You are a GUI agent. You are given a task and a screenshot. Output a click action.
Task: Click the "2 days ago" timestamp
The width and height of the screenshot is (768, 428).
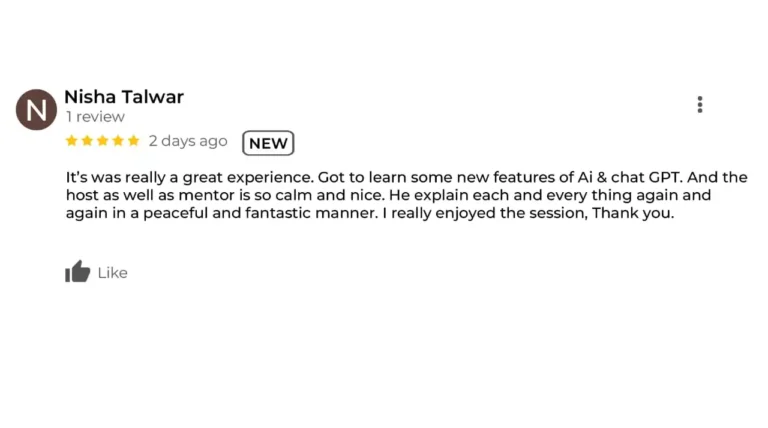(x=188, y=141)
